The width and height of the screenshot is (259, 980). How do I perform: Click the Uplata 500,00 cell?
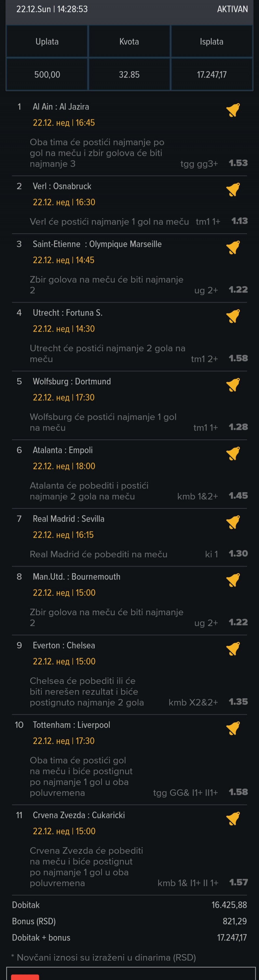coord(47,74)
